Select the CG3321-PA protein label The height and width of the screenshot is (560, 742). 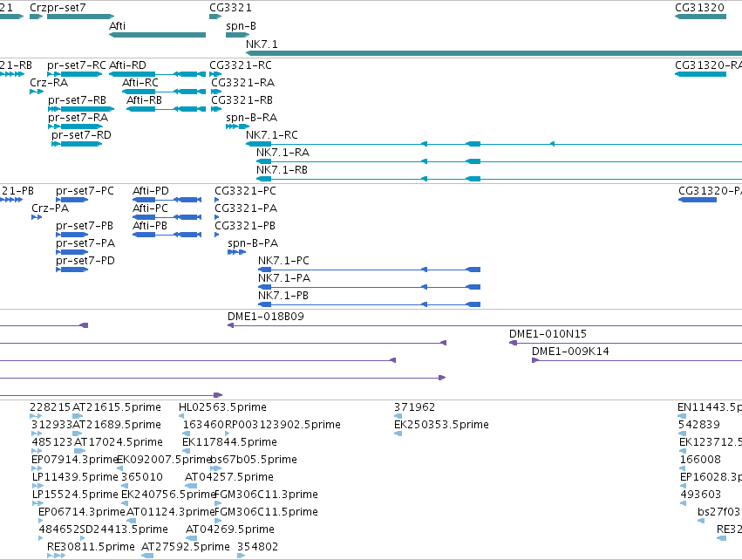(246, 208)
